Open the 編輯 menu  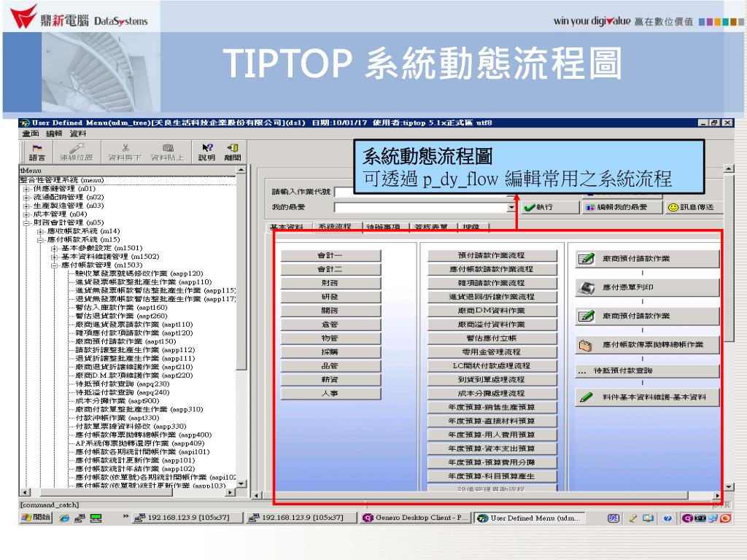[54, 134]
